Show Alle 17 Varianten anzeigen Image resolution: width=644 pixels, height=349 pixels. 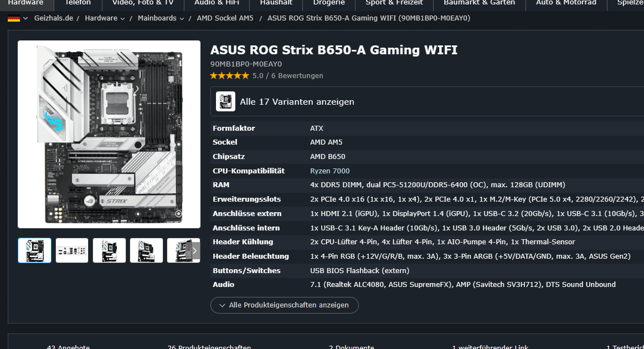(x=297, y=101)
